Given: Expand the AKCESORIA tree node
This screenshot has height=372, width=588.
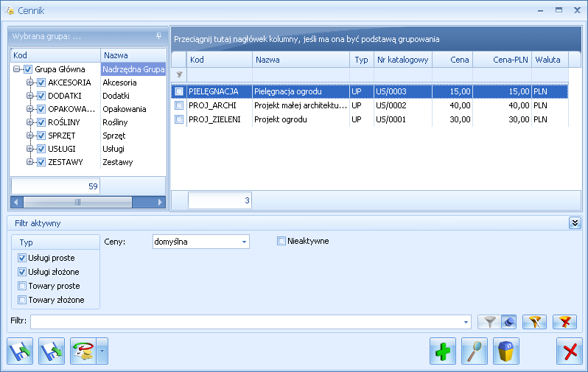Looking at the screenshot, I should pos(29,82).
